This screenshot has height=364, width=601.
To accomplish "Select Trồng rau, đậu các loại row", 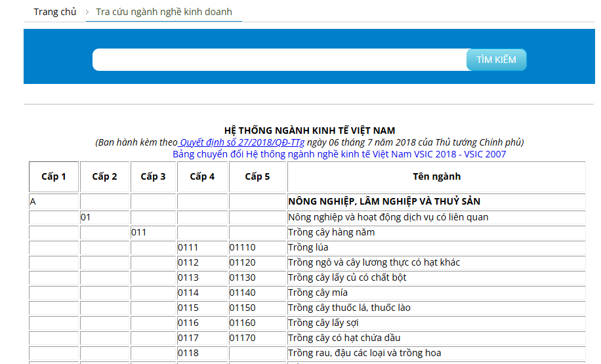I will 436,354.
